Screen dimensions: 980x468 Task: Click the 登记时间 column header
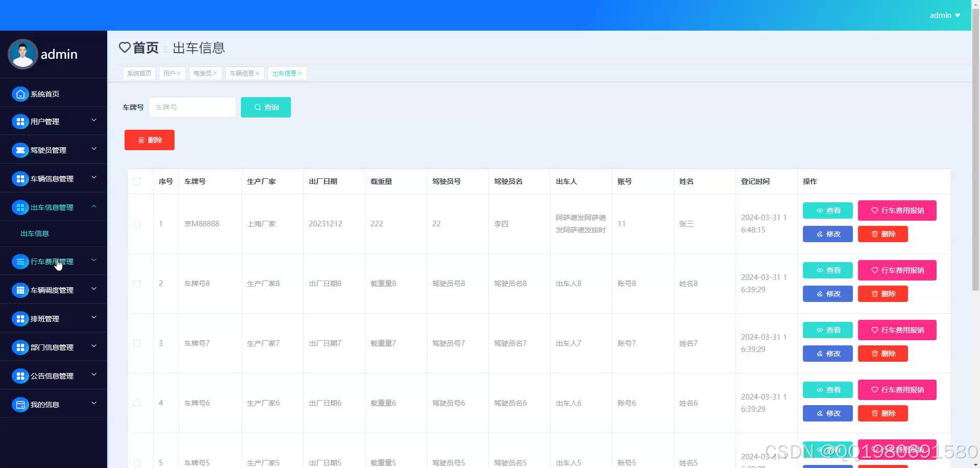755,181
